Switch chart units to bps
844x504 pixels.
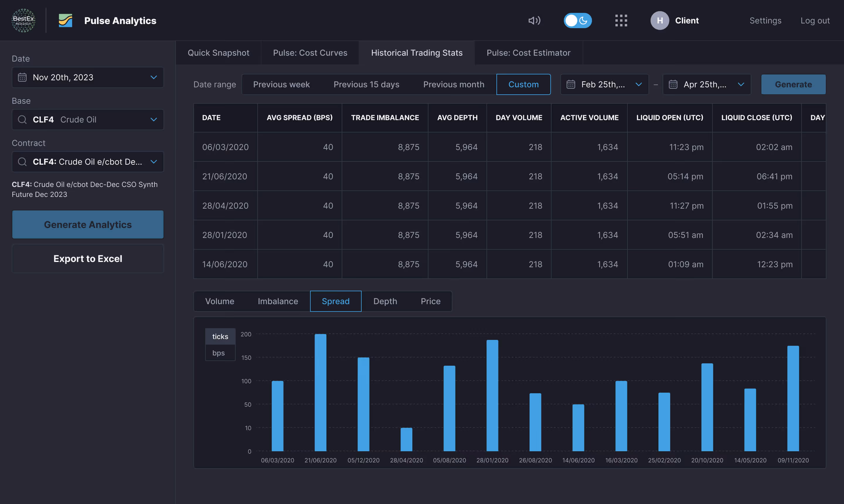(220, 353)
